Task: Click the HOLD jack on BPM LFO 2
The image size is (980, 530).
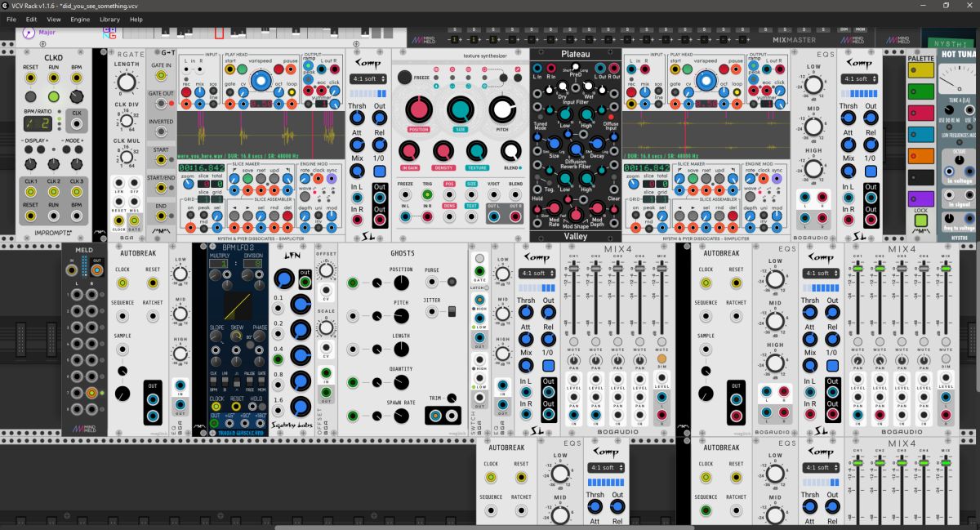Action: point(252,406)
